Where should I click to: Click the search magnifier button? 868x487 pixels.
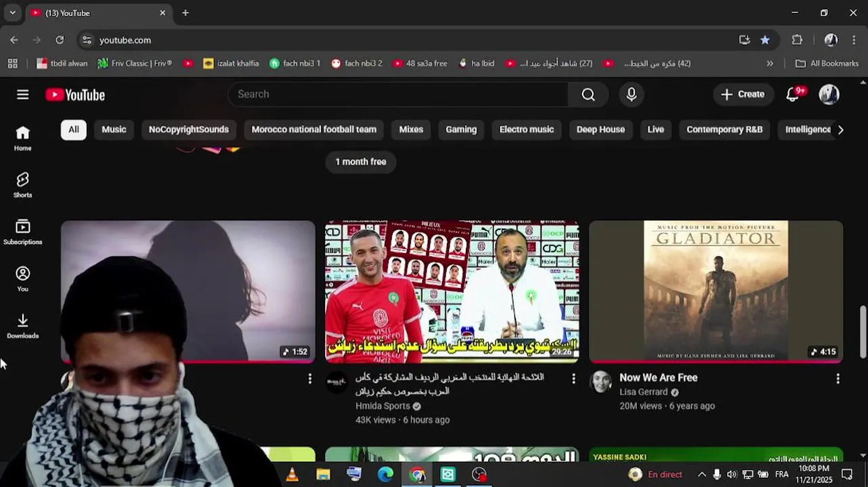coord(588,95)
